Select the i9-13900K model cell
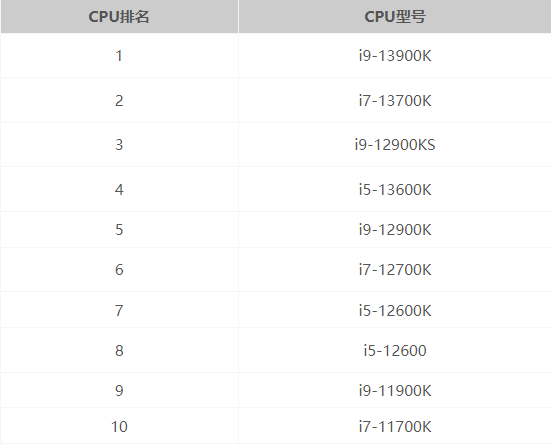551x445 pixels. coord(395,56)
